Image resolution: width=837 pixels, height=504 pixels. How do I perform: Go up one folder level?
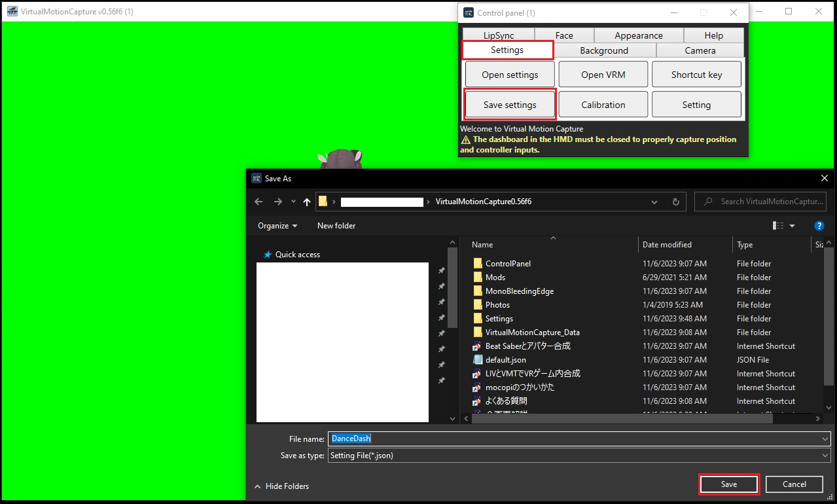[307, 202]
